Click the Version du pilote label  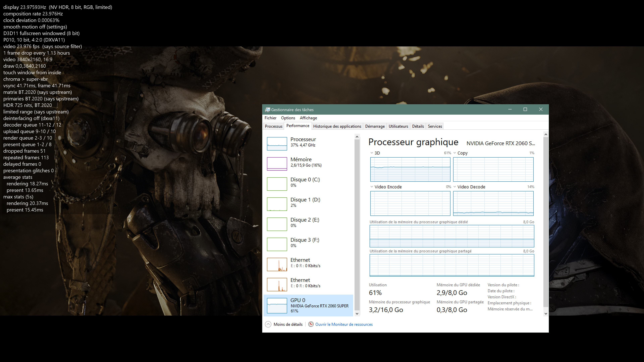coord(503,285)
